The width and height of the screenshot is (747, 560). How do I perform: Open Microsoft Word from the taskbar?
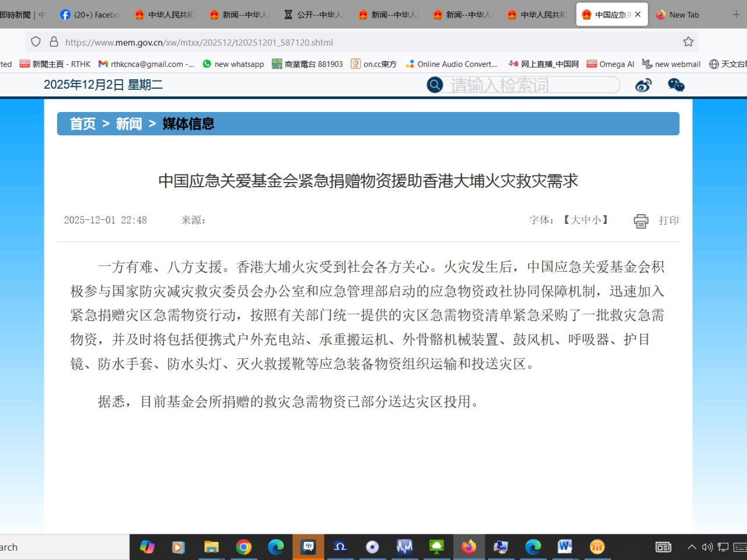[x=564, y=547]
